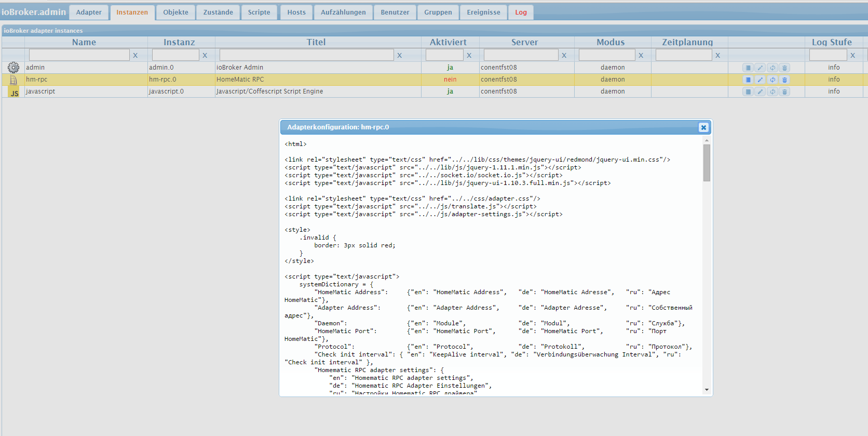Screen dimensions: 868x436
Task: Click reload icon in javascript row
Action: pyautogui.click(x=772, y=91)
